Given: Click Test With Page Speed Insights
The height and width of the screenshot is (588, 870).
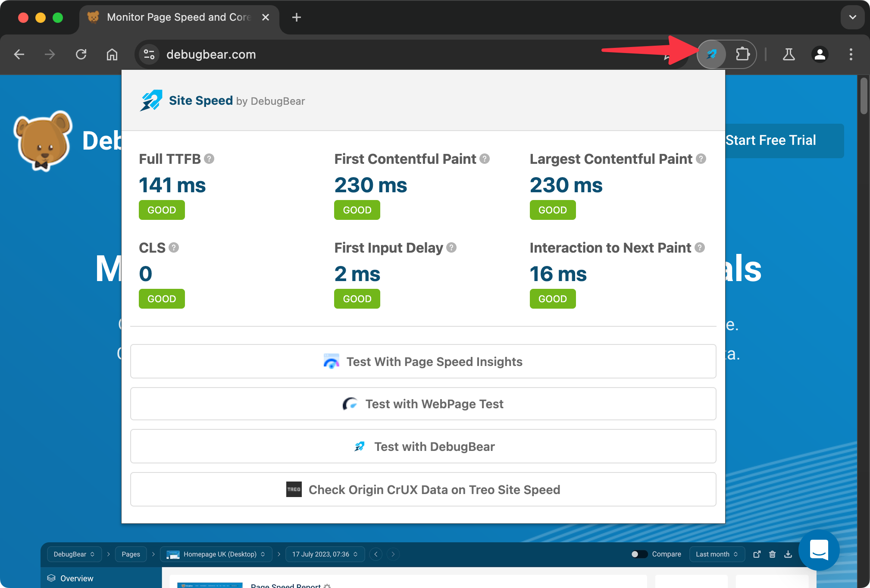Looking at the screenshot, I should click(423, 361).
